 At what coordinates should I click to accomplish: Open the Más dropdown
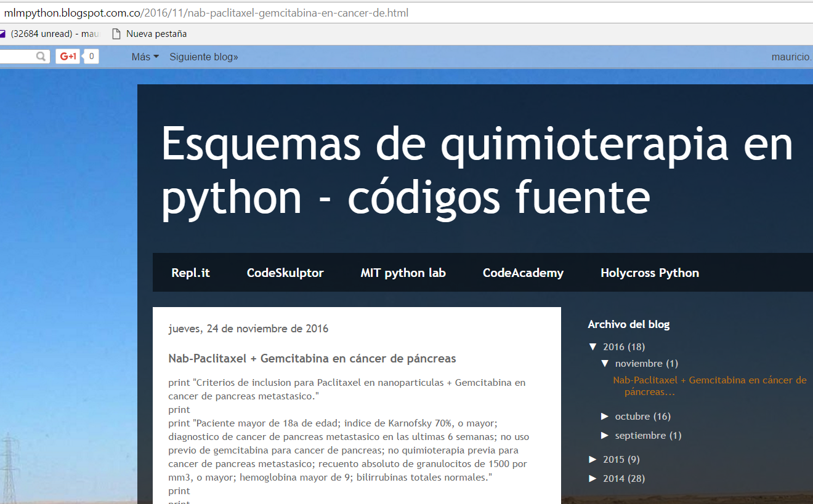point(144,57)
